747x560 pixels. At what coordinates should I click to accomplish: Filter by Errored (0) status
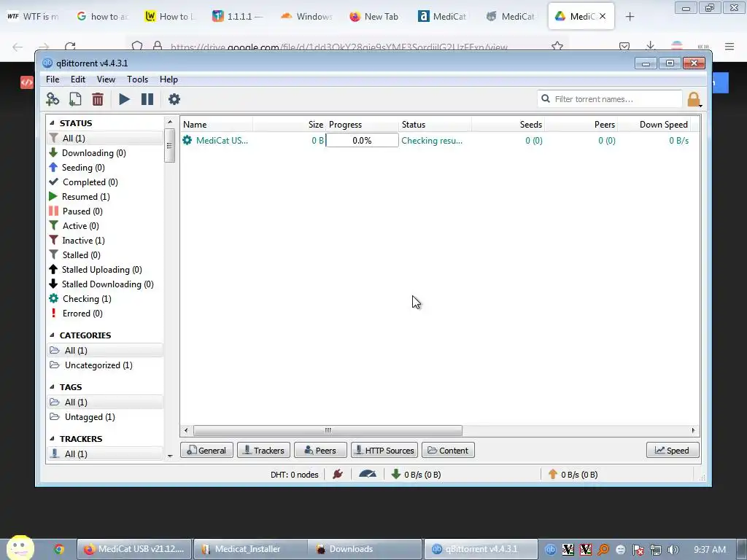(105, 314)
